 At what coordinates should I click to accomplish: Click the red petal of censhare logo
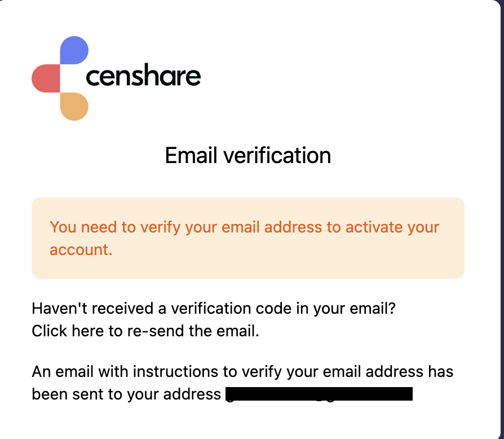pyautogui.click(x=46, y=78)
